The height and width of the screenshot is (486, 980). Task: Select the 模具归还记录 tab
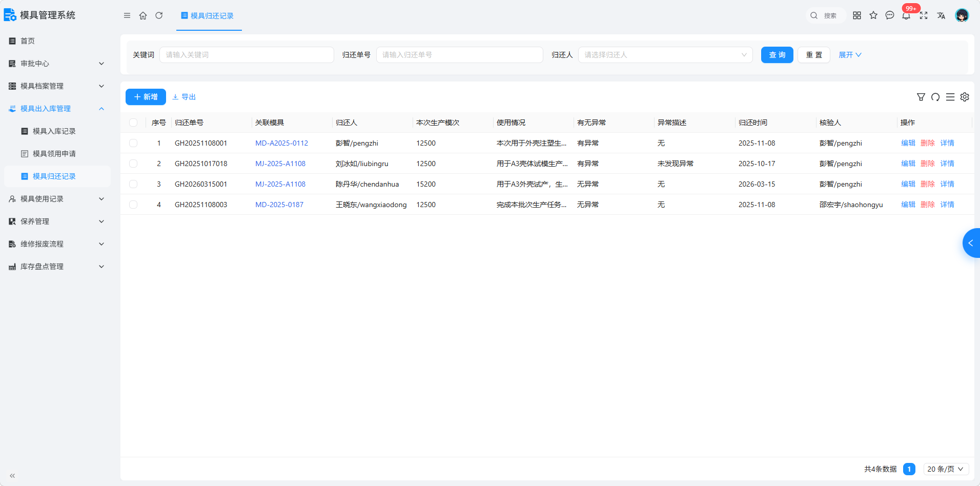click(208, 16)
